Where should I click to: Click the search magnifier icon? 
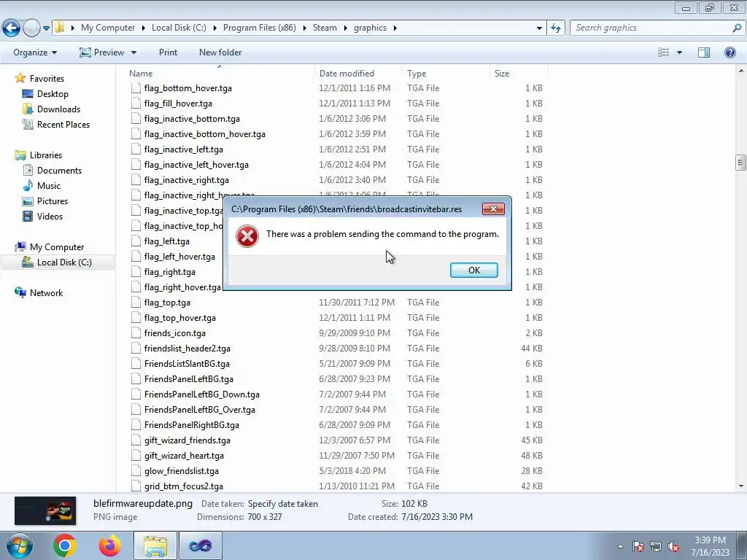click(x=737, y=28)
